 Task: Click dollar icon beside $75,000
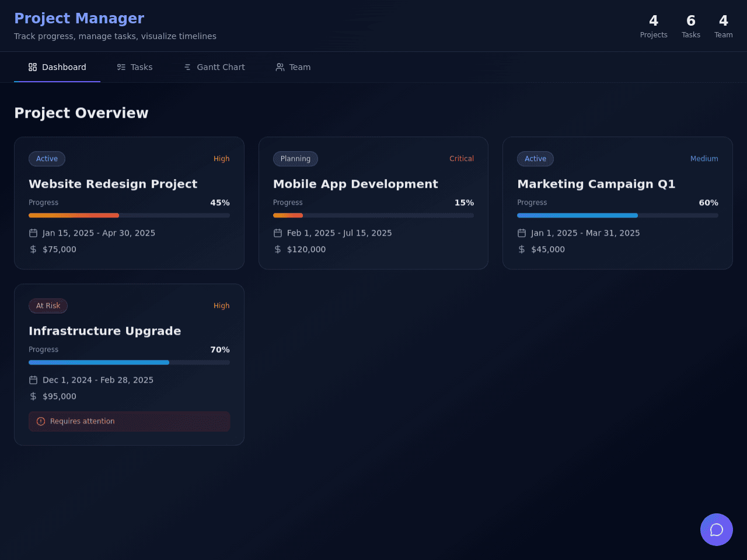[33, 249]
